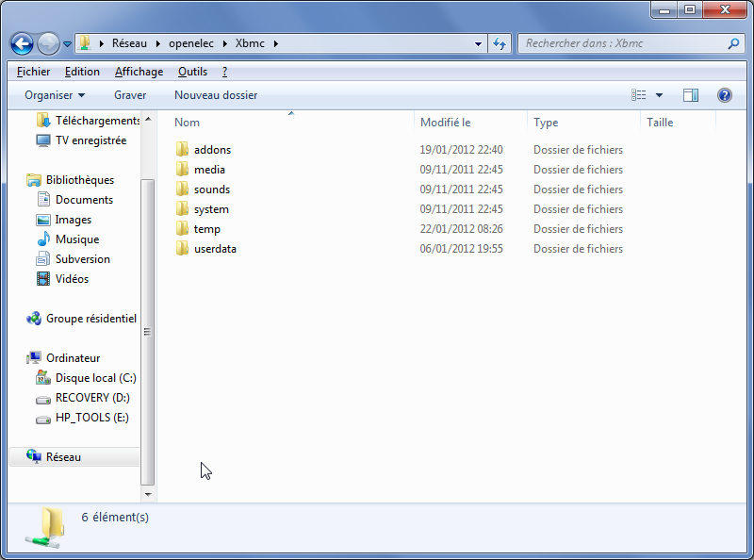Open Groupe résidentiel
Viewport: 754px width, 560px height.
pos(81,319)
